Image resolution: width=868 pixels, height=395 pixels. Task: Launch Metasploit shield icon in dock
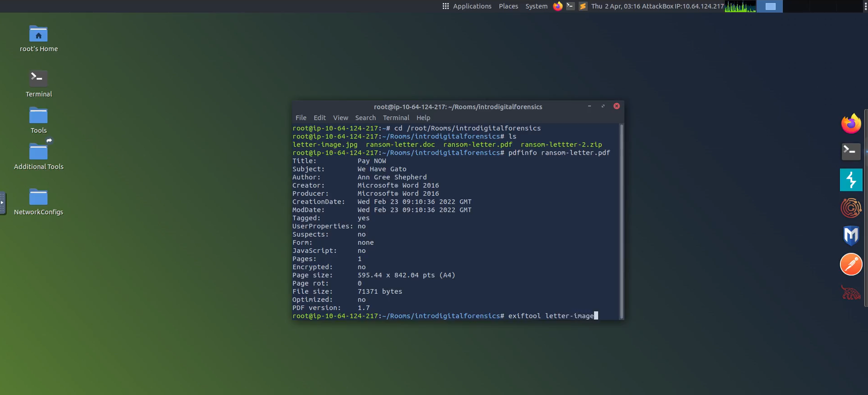pos(851,235)
